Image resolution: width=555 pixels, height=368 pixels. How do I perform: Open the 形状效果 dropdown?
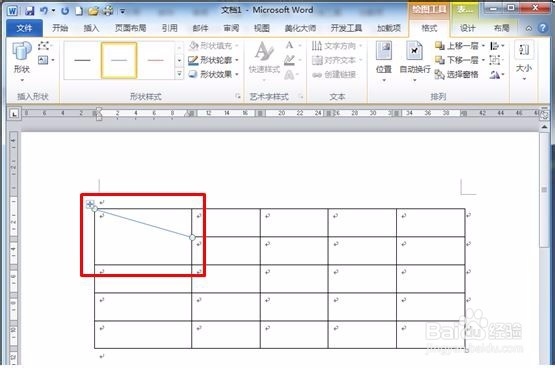pyautogui.click(x=213, y=74)
